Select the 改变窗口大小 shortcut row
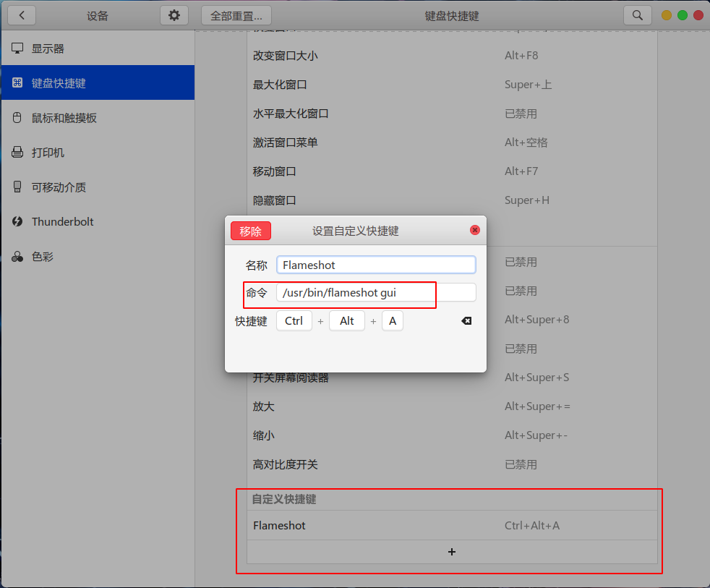The height and width of the screenshot is (588, 710). click(452, 55)
